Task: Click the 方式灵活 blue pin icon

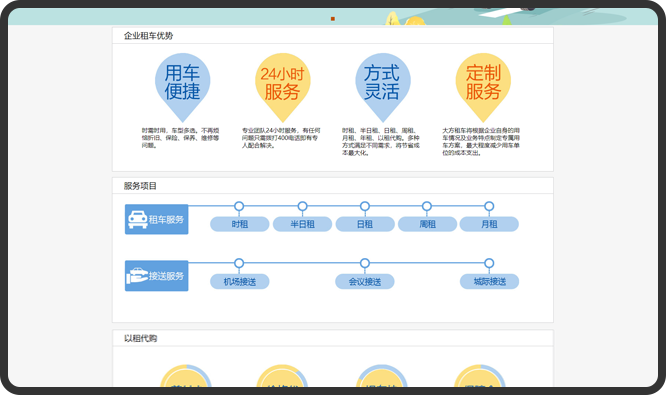Action: point(383,87)
